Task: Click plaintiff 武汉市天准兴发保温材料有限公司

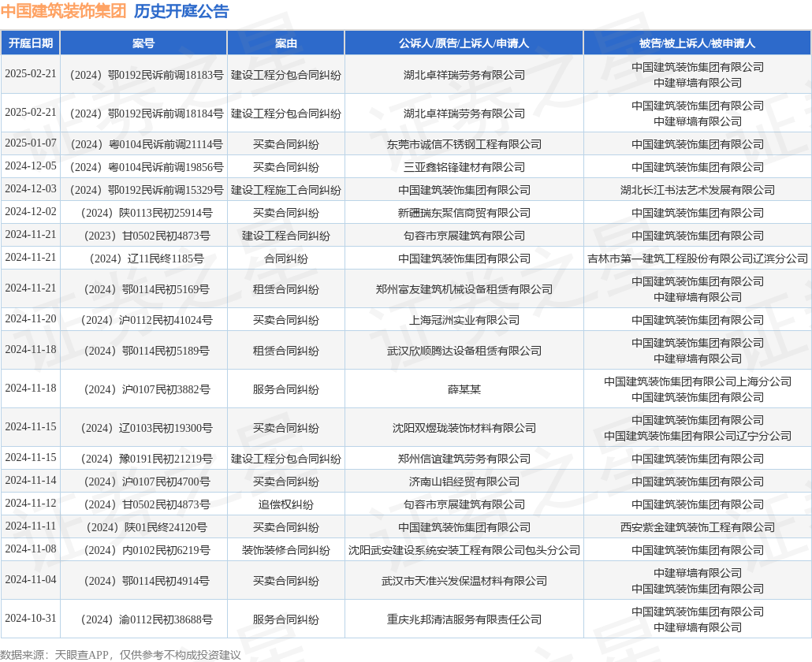Action: [464, 581]
